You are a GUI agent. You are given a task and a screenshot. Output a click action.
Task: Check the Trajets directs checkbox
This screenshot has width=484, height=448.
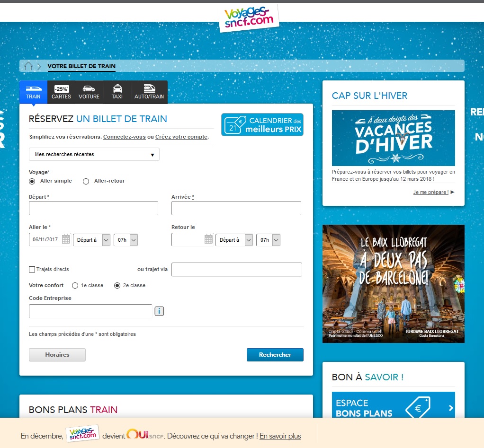click(32, 270)
